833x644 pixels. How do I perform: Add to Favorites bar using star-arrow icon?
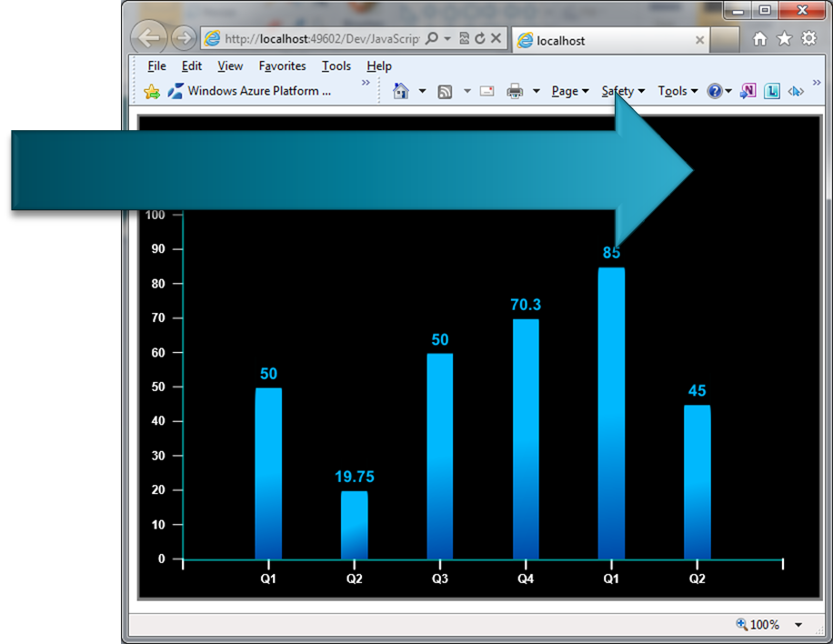pos(152,91)
